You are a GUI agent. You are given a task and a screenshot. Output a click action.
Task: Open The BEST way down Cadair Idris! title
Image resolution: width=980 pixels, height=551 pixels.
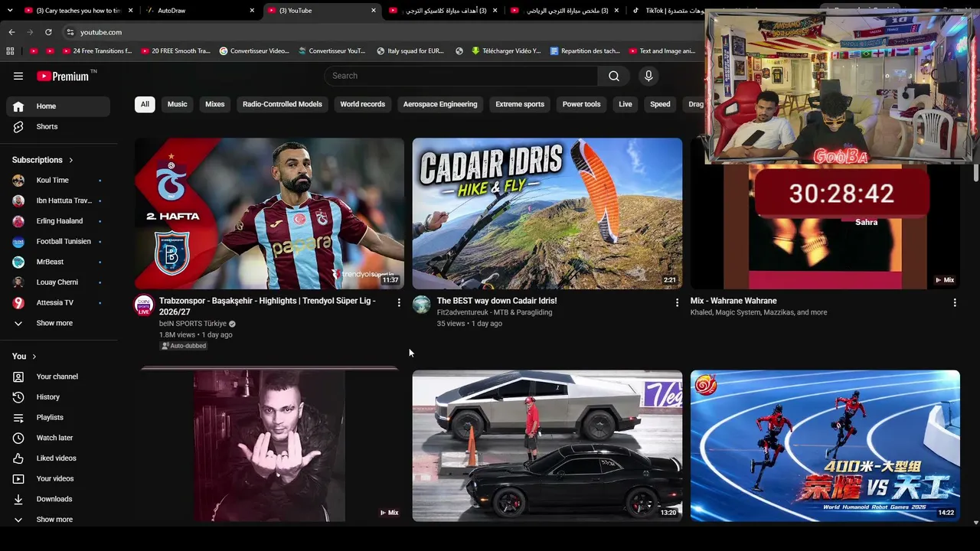tap(497, 301)
